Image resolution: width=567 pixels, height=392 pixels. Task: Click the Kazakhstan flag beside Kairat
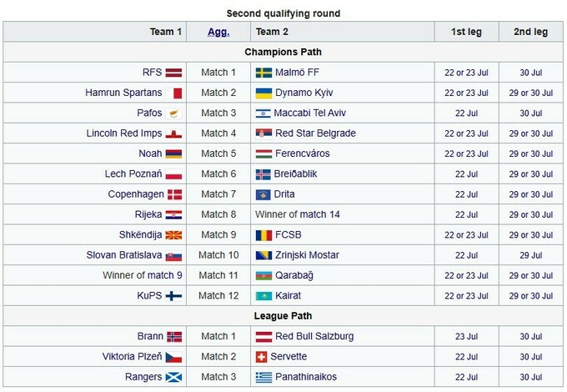tap(263, 295)
